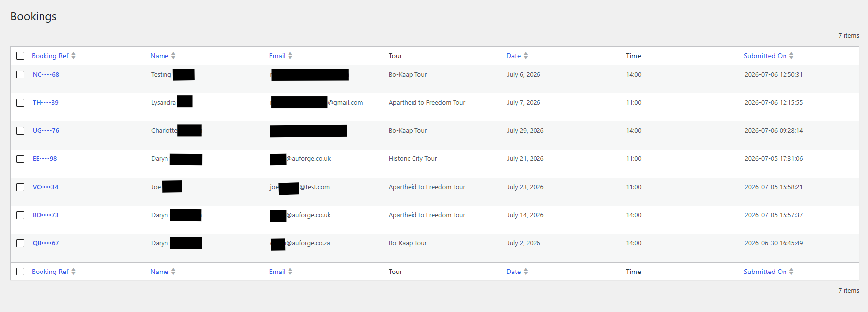Click date July 7, 2026
Image resolution: width=868 pixels, height=312 pixels.
click(524, 103)
